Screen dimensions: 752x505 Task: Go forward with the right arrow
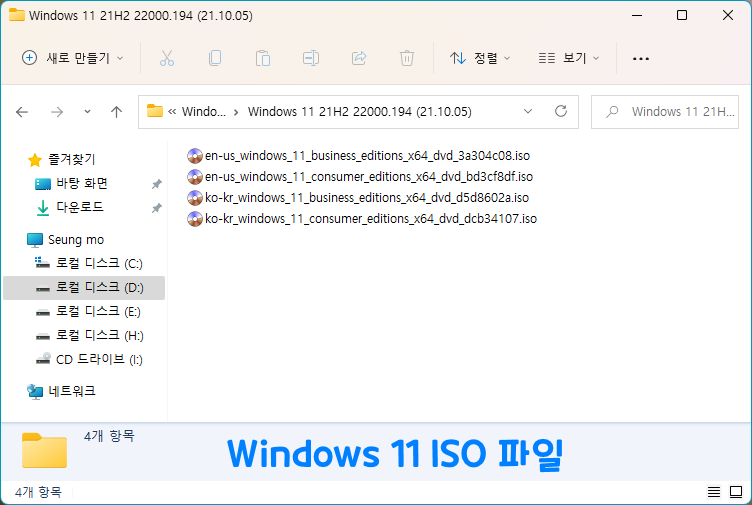[57, 112]
